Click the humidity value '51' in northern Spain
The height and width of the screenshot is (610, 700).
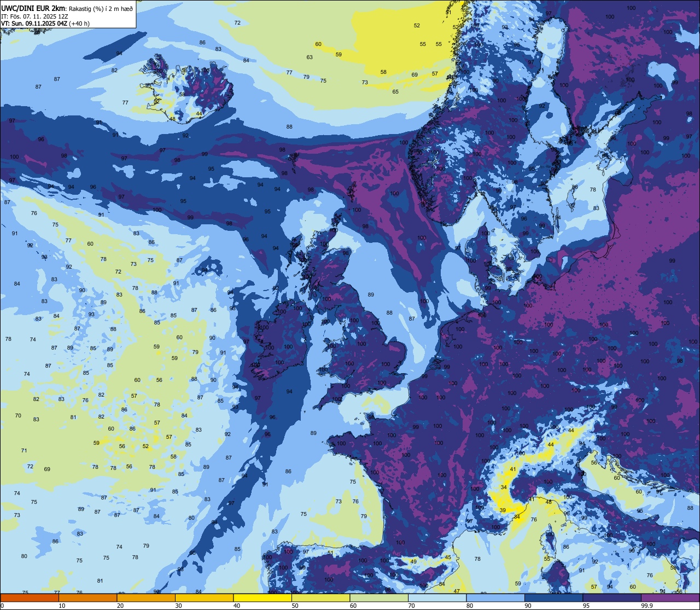coord(330,553)
